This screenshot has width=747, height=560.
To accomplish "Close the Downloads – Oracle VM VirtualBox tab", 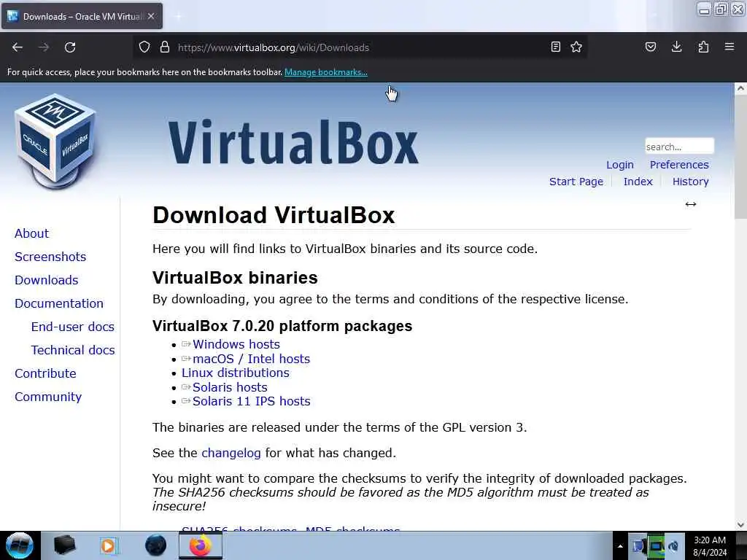I will [151, 16].
